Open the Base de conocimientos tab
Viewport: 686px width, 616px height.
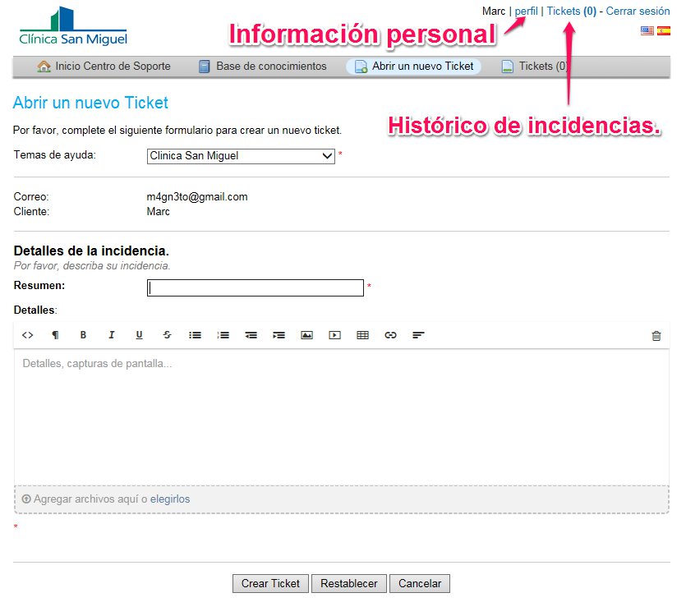tap(262, 66)
